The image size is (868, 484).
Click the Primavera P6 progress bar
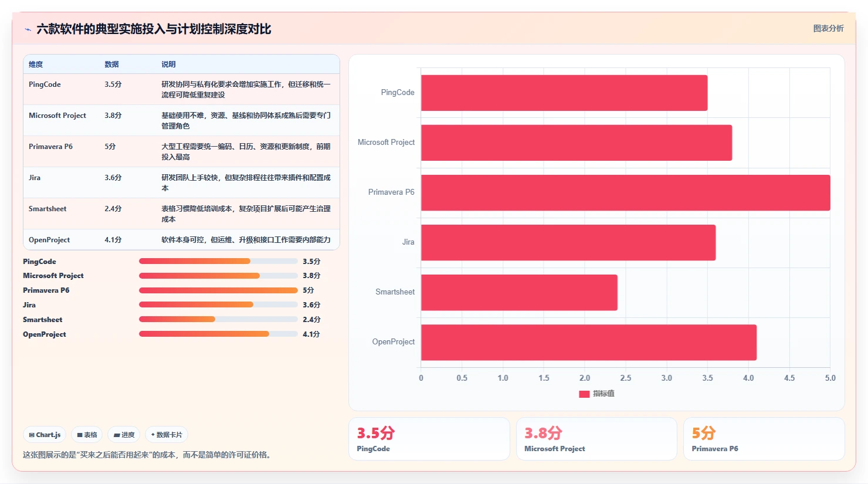click(218, 290)
